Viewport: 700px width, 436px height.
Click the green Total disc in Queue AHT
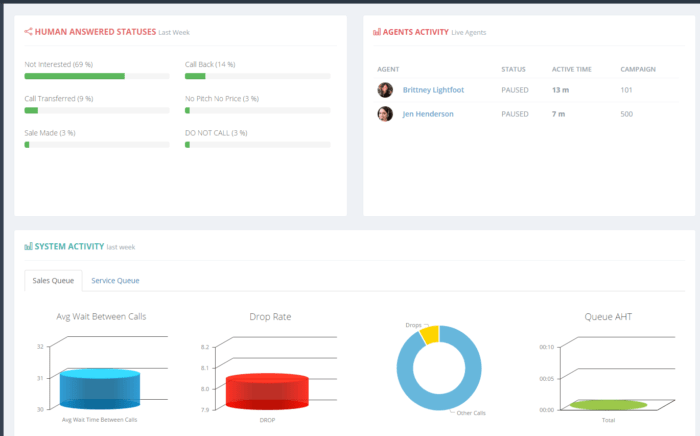pos(608,405)
